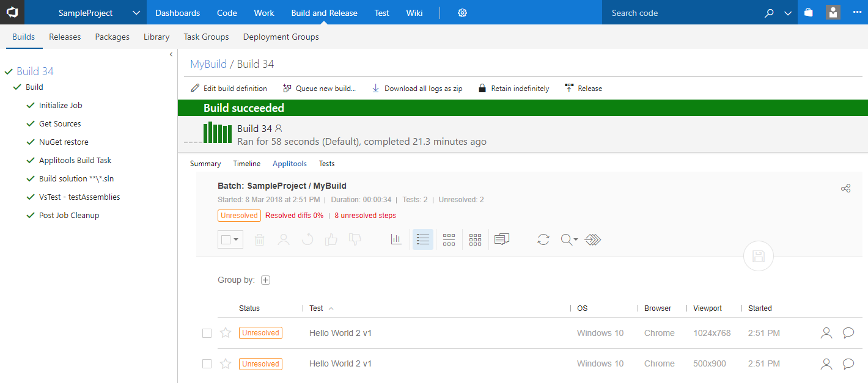The height and width of the screenshot is (383, 868).
Task: Check the box for 1024x768 test row
Action: [x=207, y=333]
